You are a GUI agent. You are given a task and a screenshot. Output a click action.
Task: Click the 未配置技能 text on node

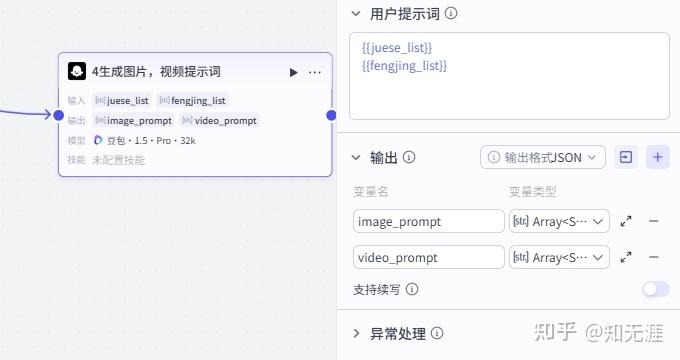click(118, 160)
